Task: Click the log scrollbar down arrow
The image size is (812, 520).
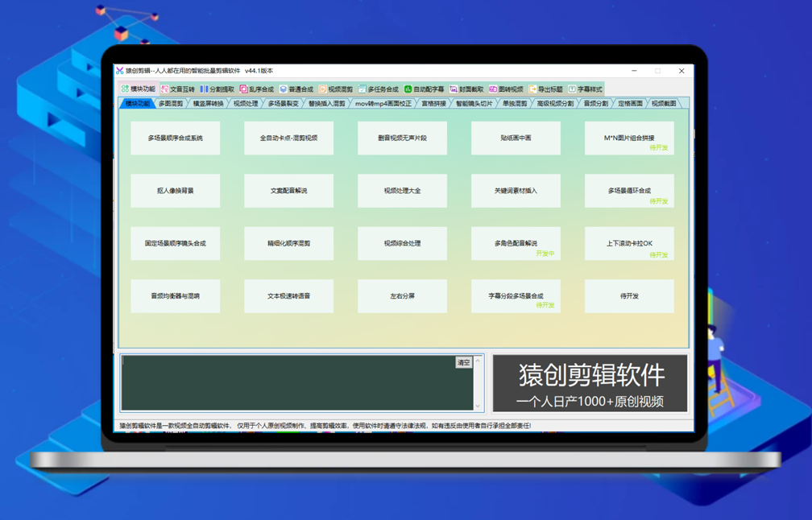Action: [x=478, y=407]
